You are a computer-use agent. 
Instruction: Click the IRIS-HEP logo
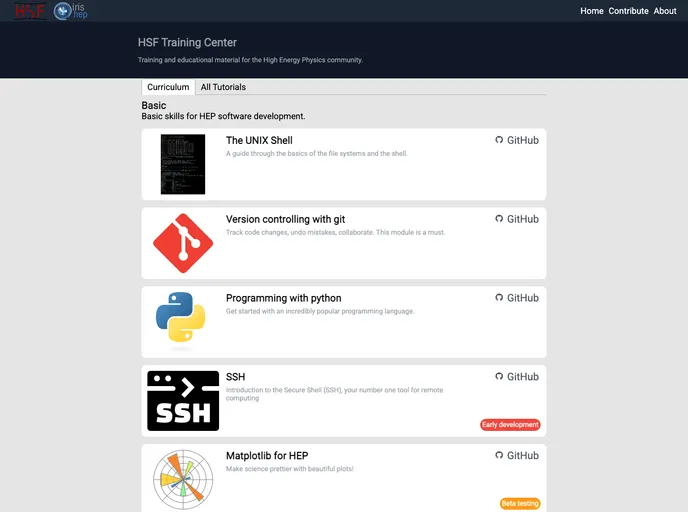[x=71, y=11]
